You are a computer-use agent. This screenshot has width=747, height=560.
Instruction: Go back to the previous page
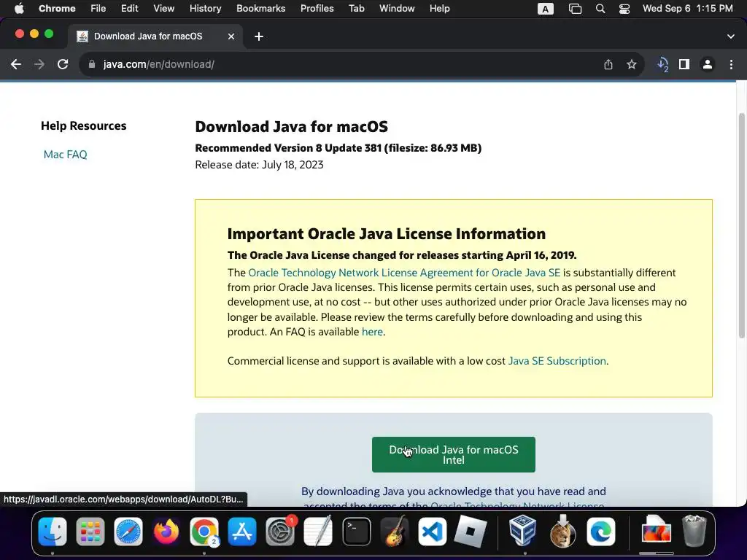[16, 64]
